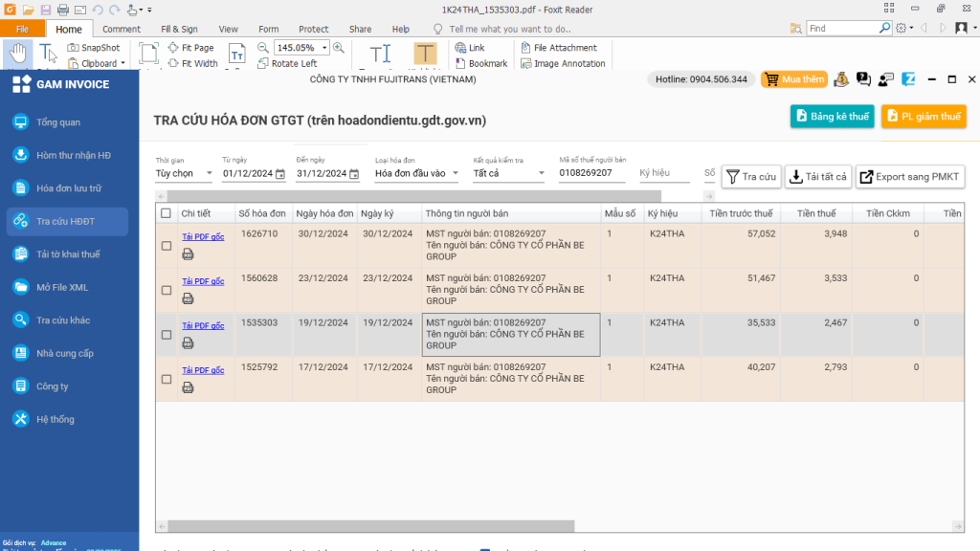Select the text Select tool in Foxit
This screenshot has width=980, height=551.
click(48, 55)
